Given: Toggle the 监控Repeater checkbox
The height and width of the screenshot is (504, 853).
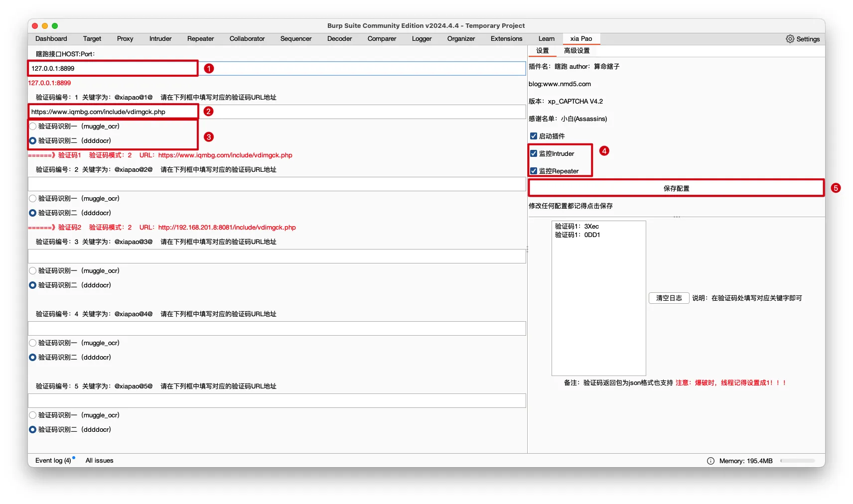Looking at the screenshot, I should [534, 171].
